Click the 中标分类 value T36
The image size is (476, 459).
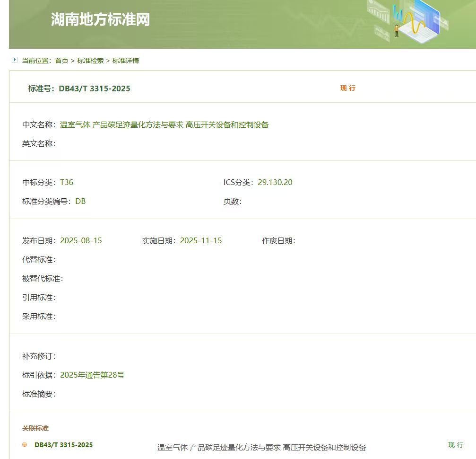coord(67,182)
